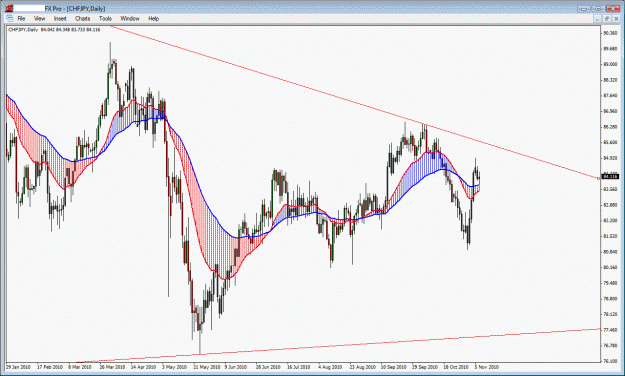Click the 89.000 price scale label
Image resolution: width=625 pixels, height=376 pixels.
tap(610, 64)
